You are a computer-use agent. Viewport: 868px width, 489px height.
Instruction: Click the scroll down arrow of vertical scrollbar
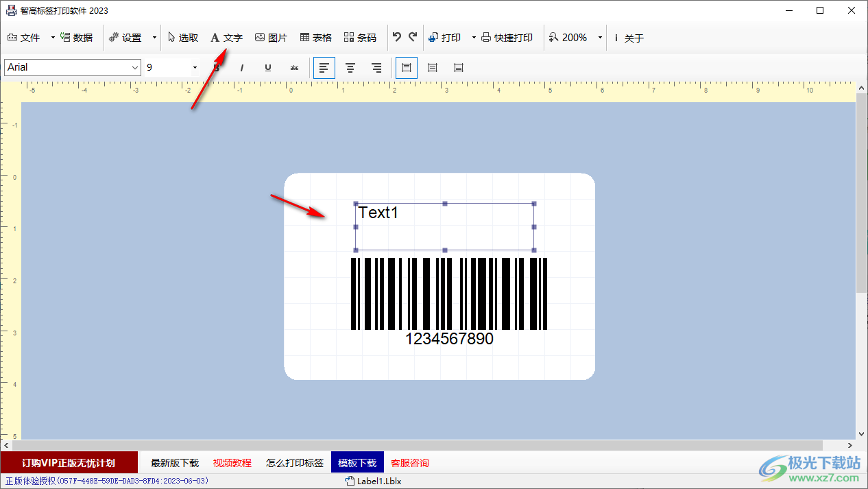(x=862, y=433)
